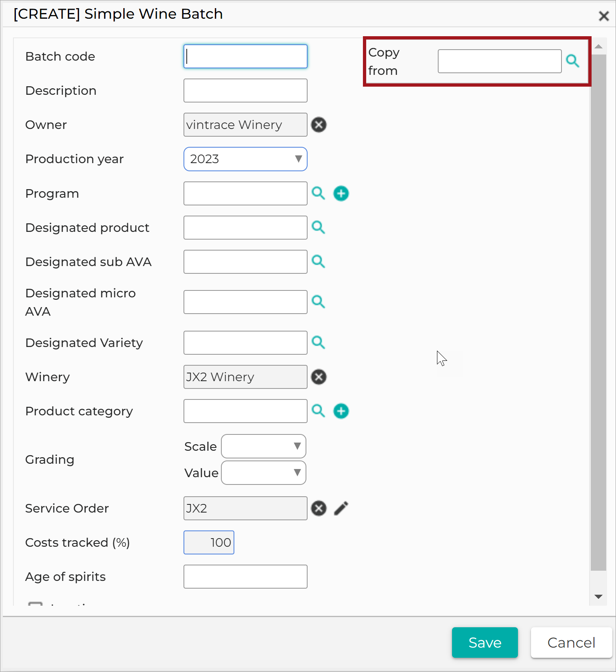Add new Product category plus icon

pos(341,411)
